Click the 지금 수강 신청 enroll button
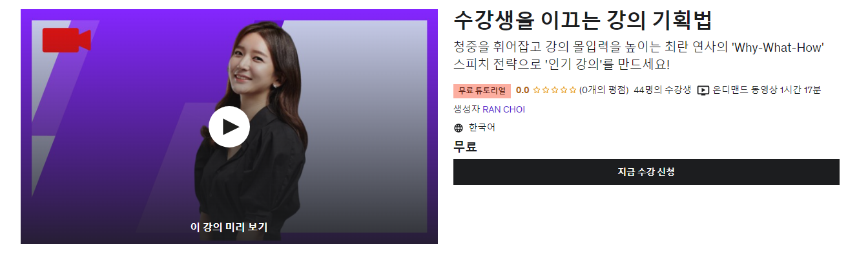This screenshot has height=262, width=868. pyautogui.click(x=646, y=172)
